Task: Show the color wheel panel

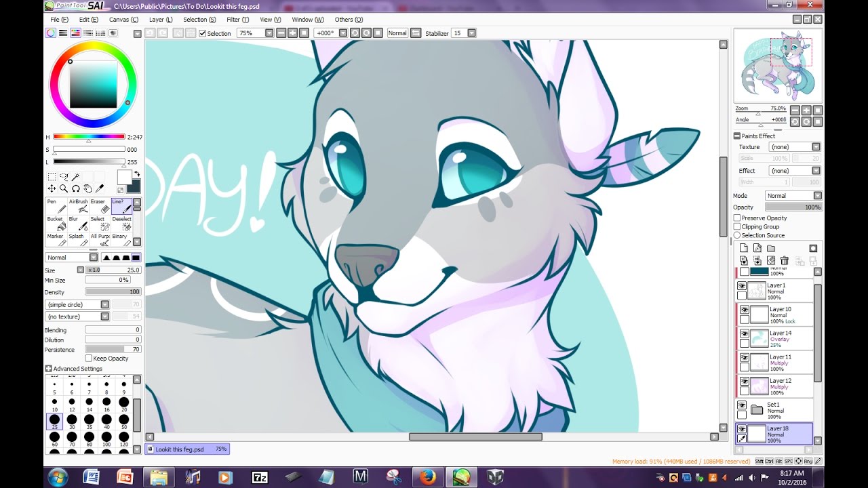Action: point(51,33)
